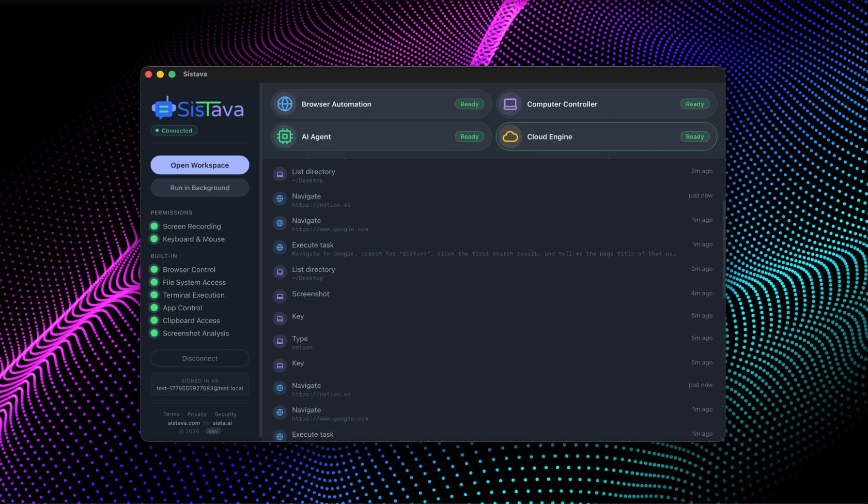Open the Security link
Viewport: 868px width, 504px height.
(x=225, y=414)
